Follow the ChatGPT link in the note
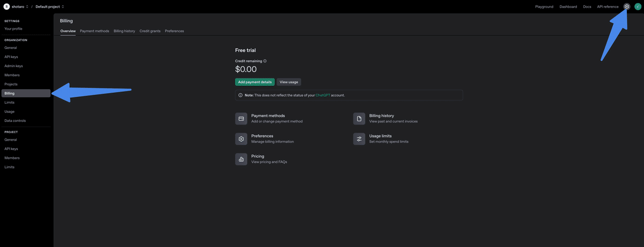Viewport: 644px width, 247px height. pyautogui.click(x=323, y=95)
